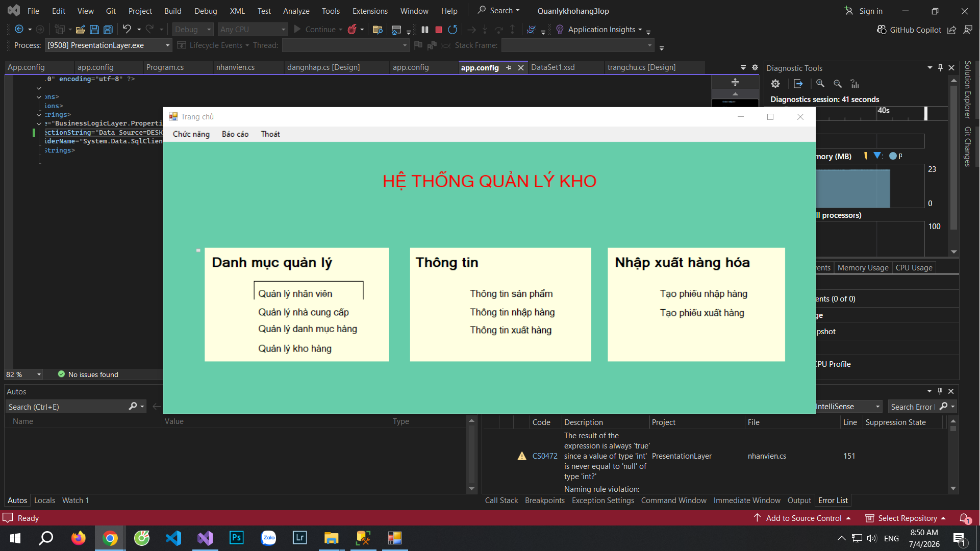Switch to nhanvien.cs tab
The image size is (980, 551).
(235, 67)
